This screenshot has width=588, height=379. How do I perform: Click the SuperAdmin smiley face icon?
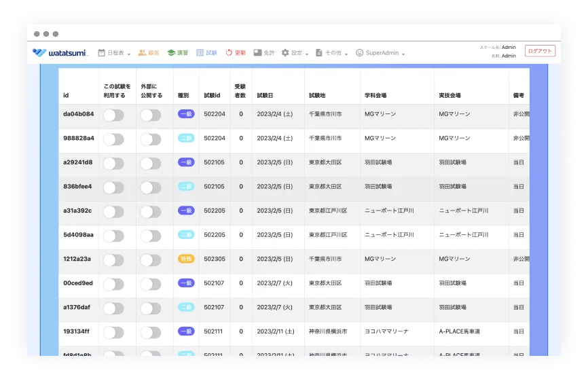pos(360,52)
